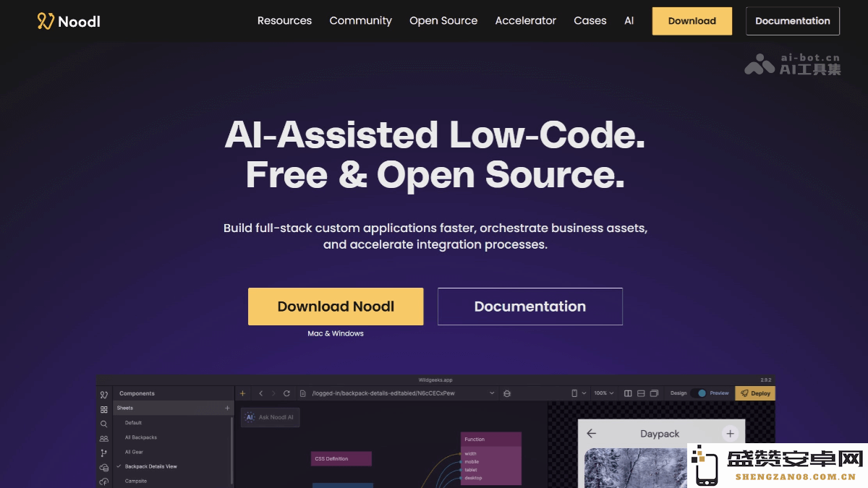Click the "mobile" input on the Function node
Screen dimensions: 868x488
coord(472,462)
